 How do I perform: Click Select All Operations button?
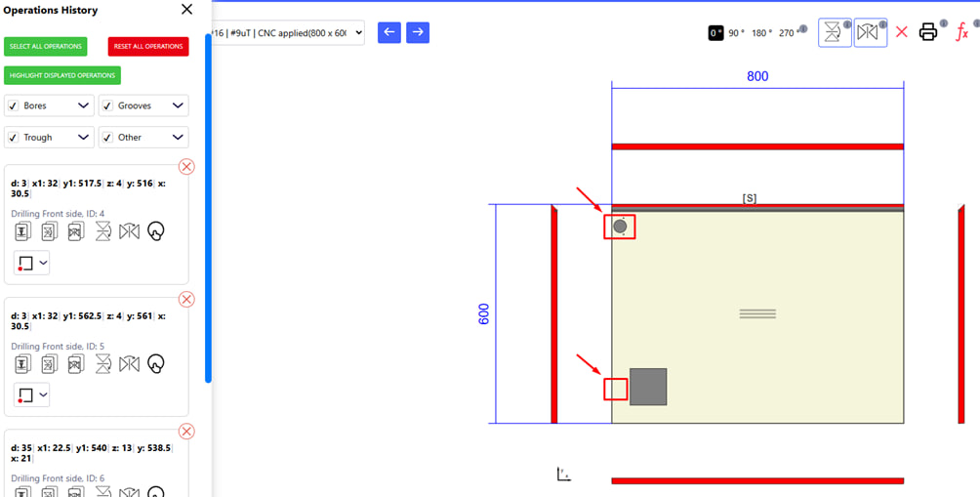(45, 46)
